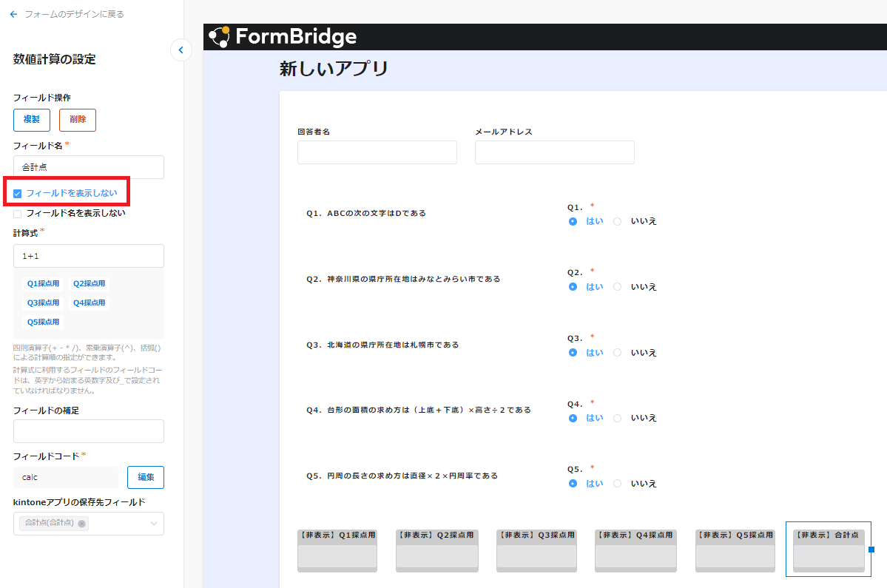Click the 回答者名 input field

point(377,152)
